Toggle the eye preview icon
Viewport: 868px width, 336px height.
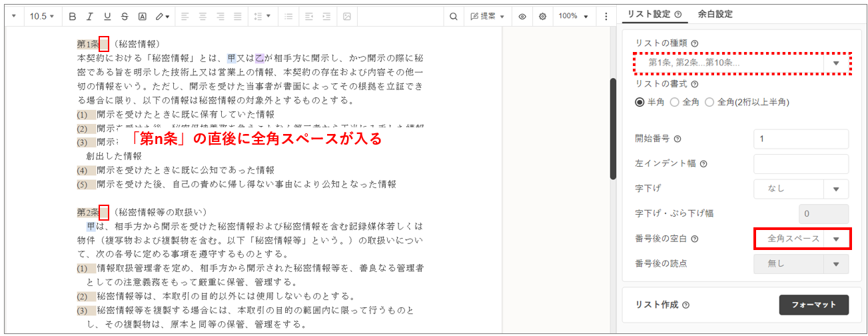pyautogui.click(x=522, y=16)
